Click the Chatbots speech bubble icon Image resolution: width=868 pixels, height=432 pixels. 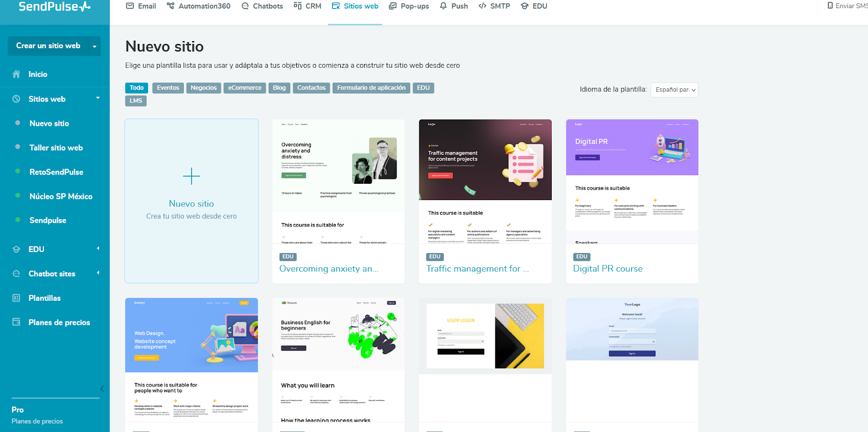(x=245, y=6)
